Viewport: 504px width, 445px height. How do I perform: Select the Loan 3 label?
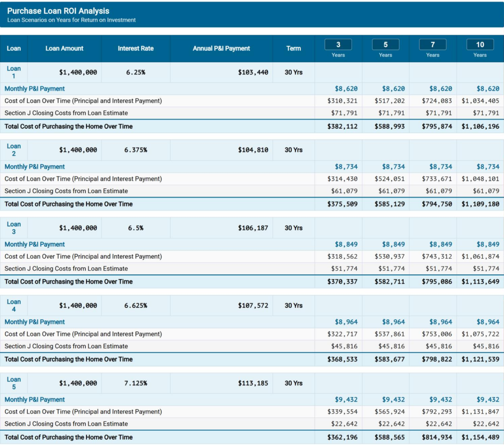tap(13, 228)
